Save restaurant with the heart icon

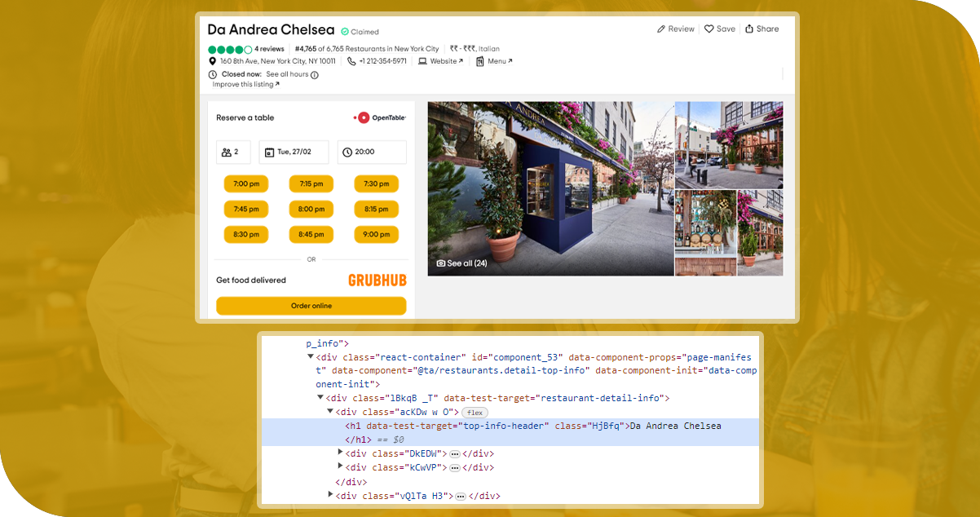tap(709, 29)
